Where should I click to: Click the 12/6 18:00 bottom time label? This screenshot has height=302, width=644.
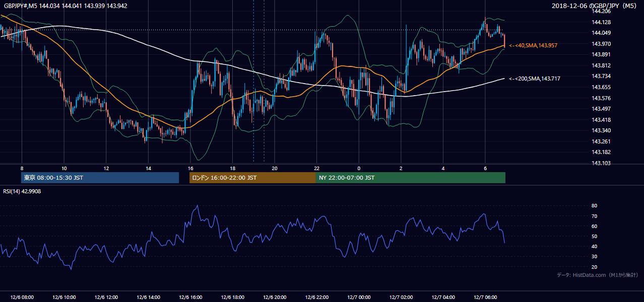coord(232,297)
